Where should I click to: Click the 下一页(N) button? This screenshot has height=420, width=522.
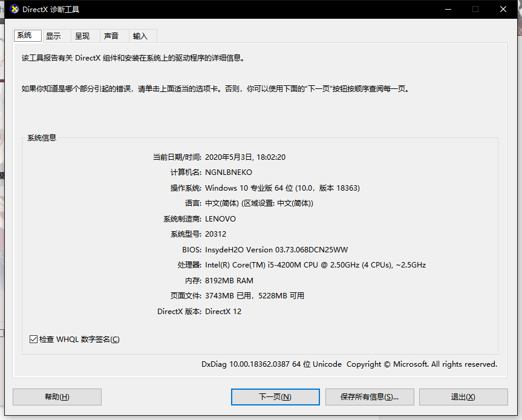click(275, 396)
